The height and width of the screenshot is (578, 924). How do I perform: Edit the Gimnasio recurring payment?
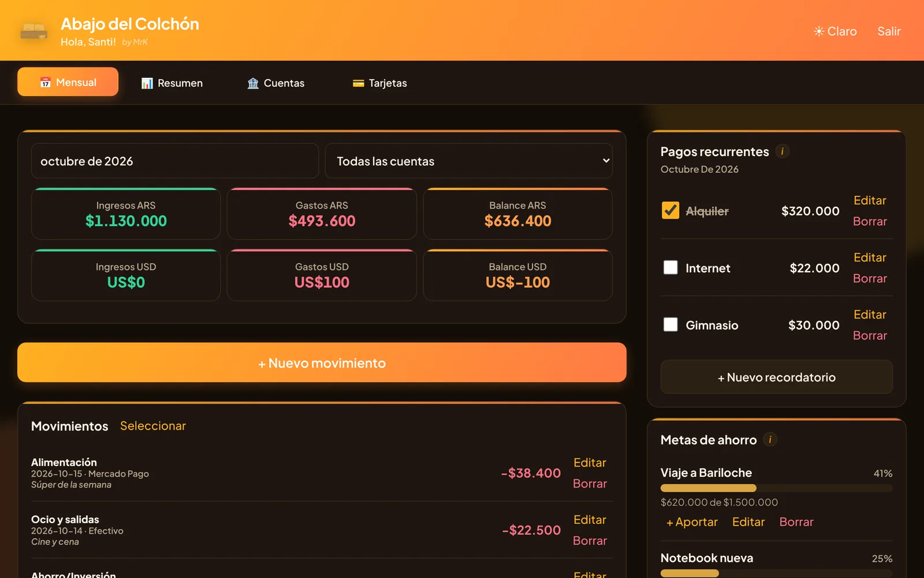[870, 315]
